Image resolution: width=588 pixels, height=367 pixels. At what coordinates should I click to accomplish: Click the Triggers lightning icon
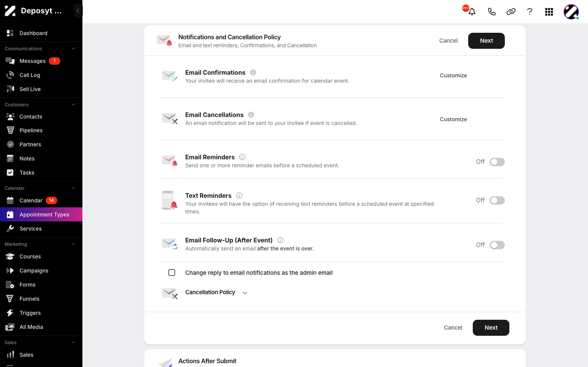point(10,313)
